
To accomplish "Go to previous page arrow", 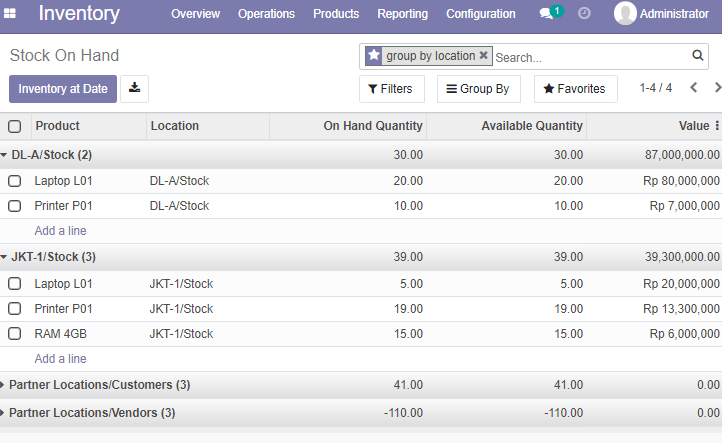I will pyautogui.click(x=694, y=87).
